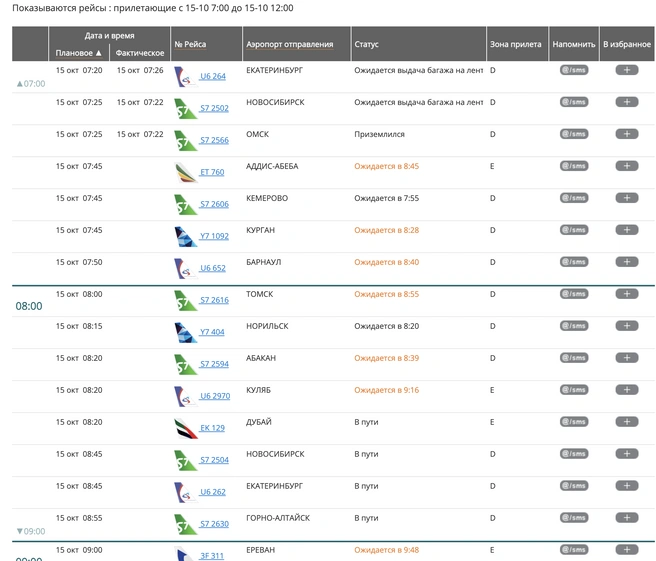Set SMS reminder for flight U6 264

coord(574,70)
